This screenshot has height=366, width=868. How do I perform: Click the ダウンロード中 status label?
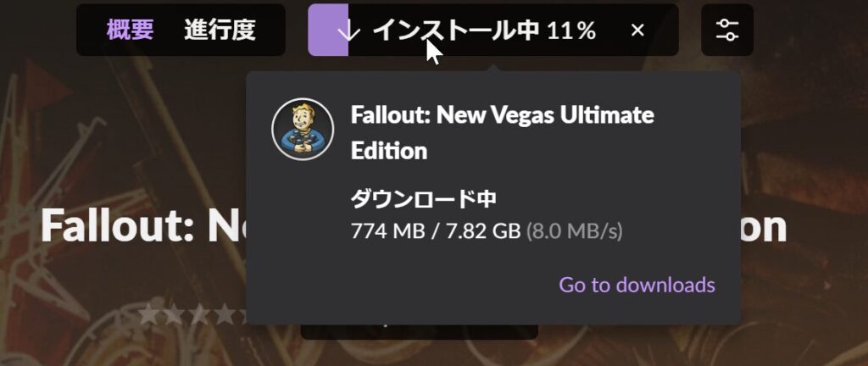click(x=424, y=200)
